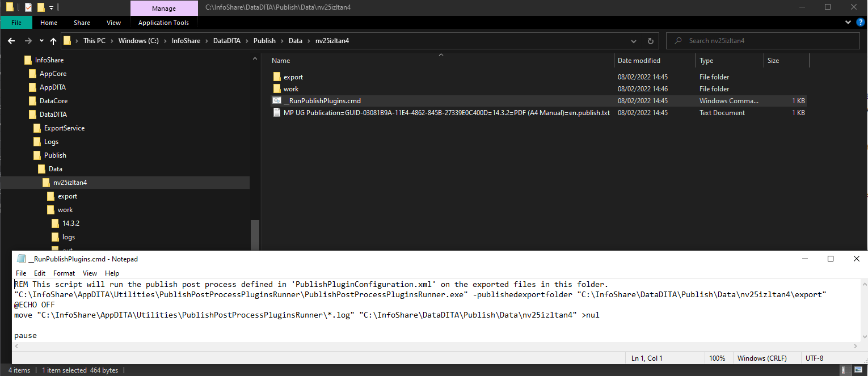Viewport: 868px width, 376px height.
Task: Open Properties from the Quick Access Toolbar
Action: [28, 7]
